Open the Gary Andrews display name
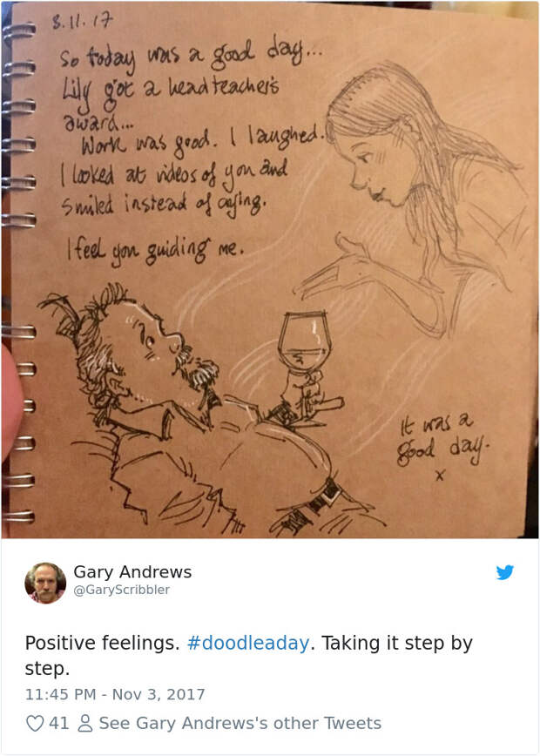The image size is (540, 756). 132,572
